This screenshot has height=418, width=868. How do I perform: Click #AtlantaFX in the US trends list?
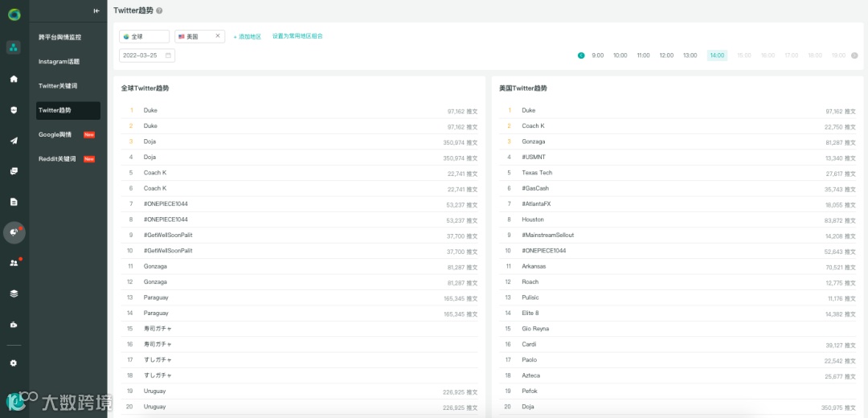coord(536,203)
